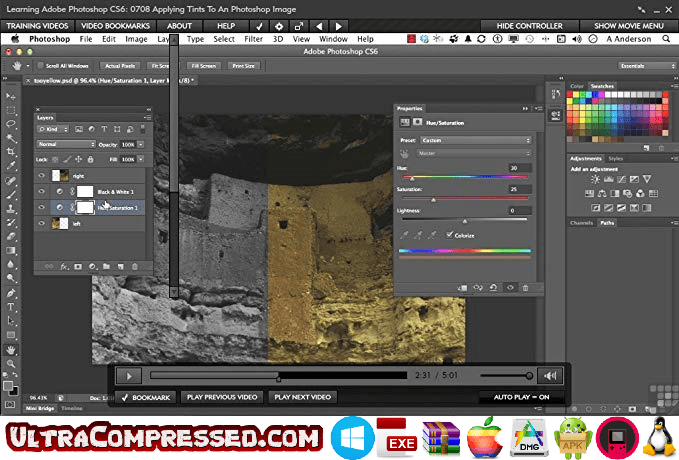This screenshot has width=679, height=460.
Task: Expand the Essentials workspace dropdown
Action: (x=646, y=66)
